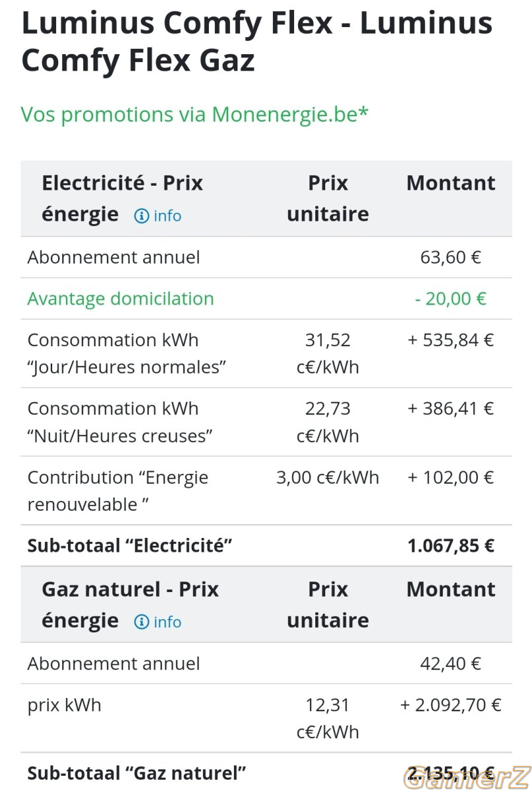Click the Luminus Comfy Flex page title

click(x=257, y=41)
